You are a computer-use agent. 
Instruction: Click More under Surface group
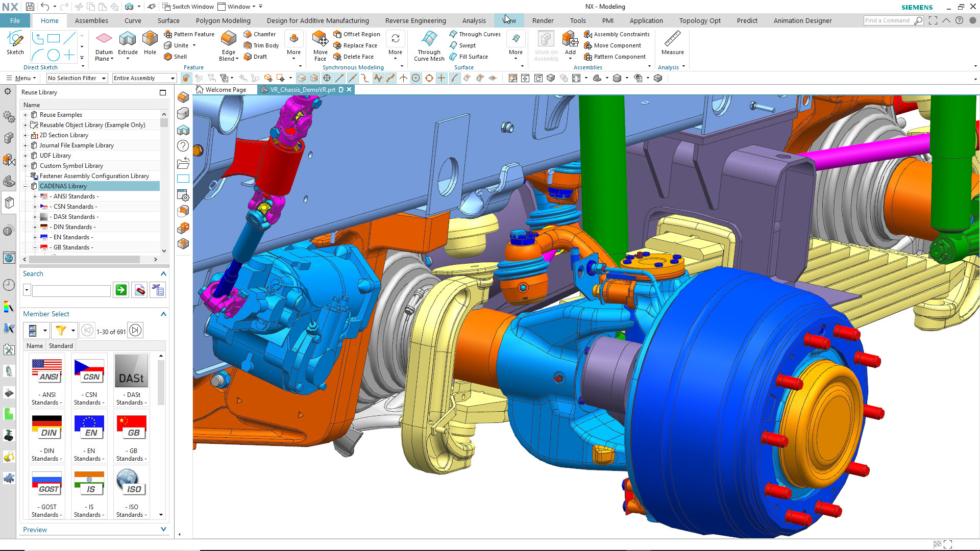point(516,46)
